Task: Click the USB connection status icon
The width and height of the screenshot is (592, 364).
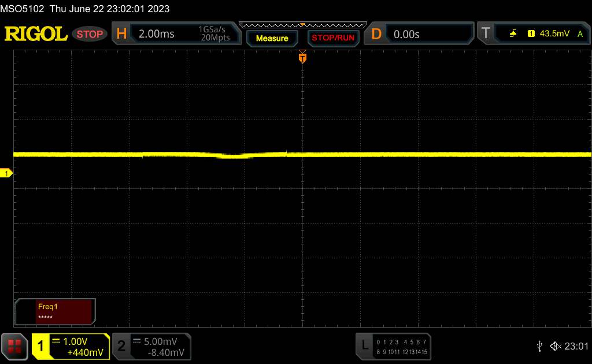Action: tap(539, 346)
